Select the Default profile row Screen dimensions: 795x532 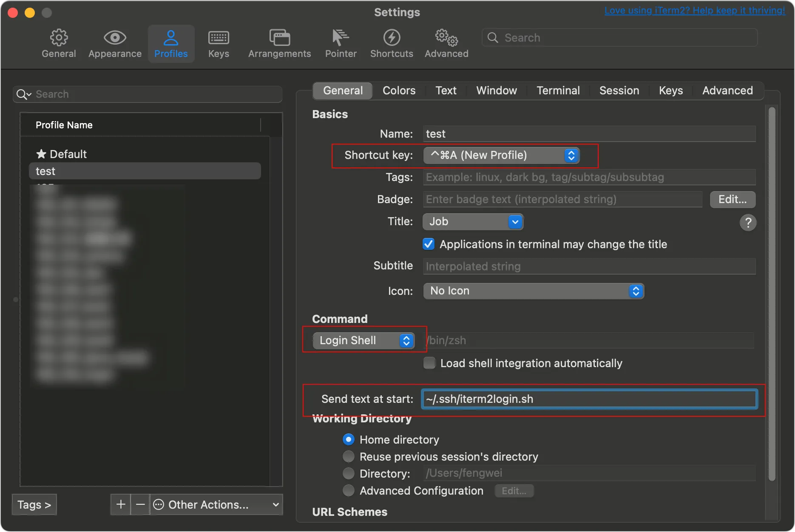point(145,154)
